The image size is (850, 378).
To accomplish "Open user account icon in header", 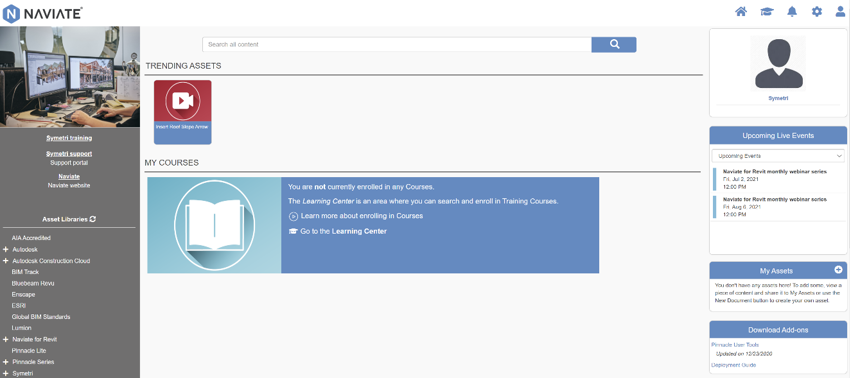I will pos(840,11).
